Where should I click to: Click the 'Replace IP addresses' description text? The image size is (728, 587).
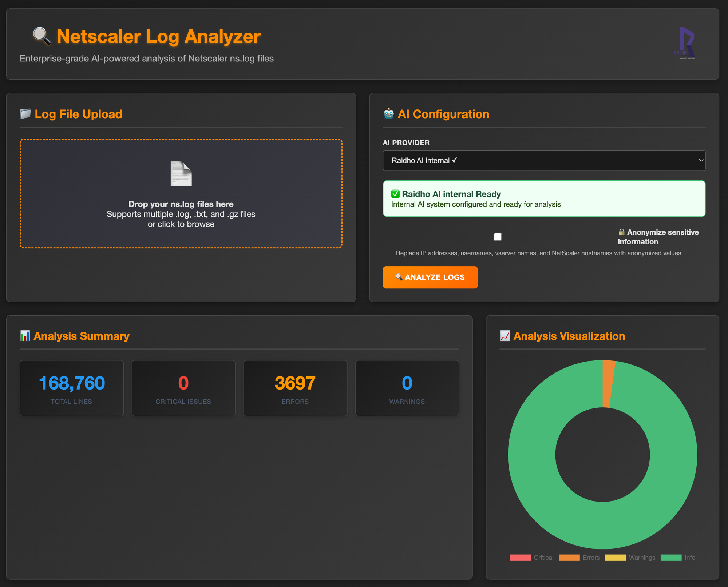[538, 253]
